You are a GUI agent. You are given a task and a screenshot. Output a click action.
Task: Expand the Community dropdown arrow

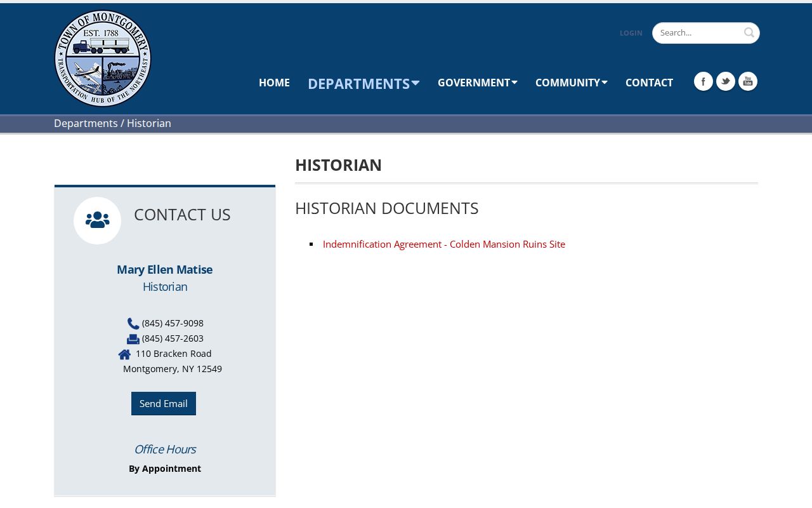click(605, 82)
